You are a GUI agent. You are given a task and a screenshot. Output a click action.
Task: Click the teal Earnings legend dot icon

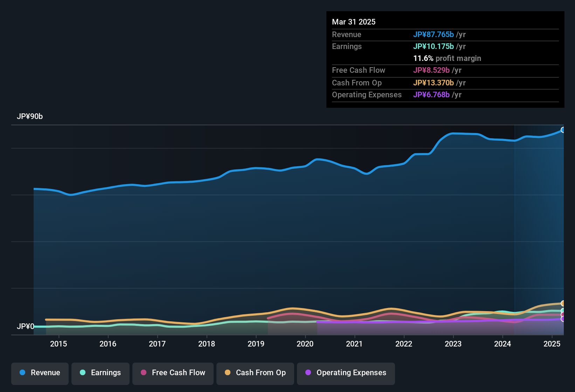click(83, 373)
